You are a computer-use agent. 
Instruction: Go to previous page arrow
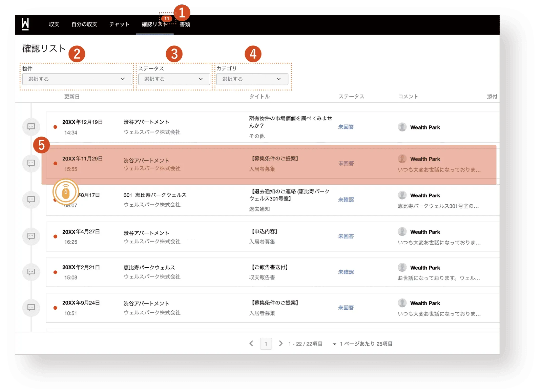251,344
